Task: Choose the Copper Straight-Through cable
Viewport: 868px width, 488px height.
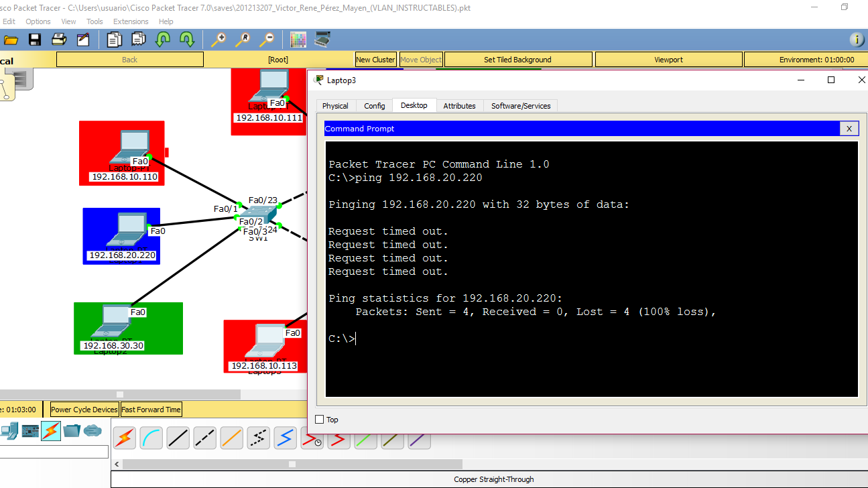Action: (x=178, y=438)
